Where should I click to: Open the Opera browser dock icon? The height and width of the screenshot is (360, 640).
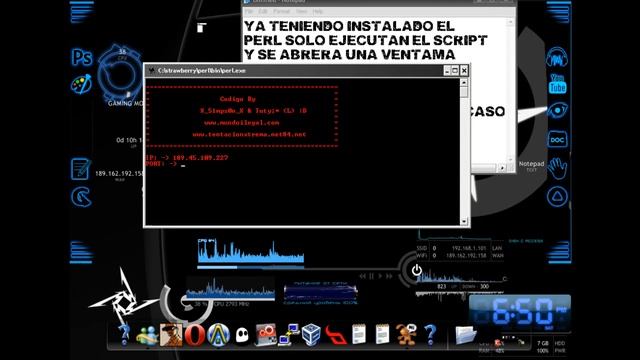(195, 335)
